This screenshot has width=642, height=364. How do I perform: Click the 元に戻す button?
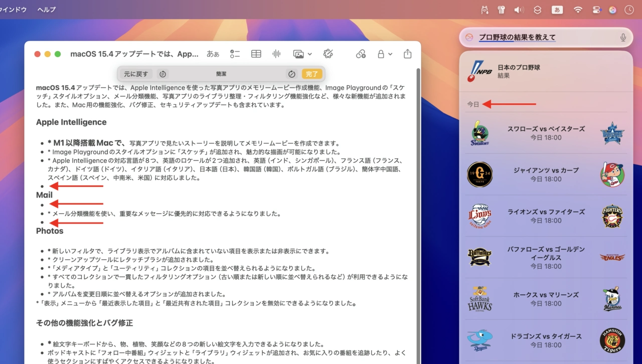point(136,74)
